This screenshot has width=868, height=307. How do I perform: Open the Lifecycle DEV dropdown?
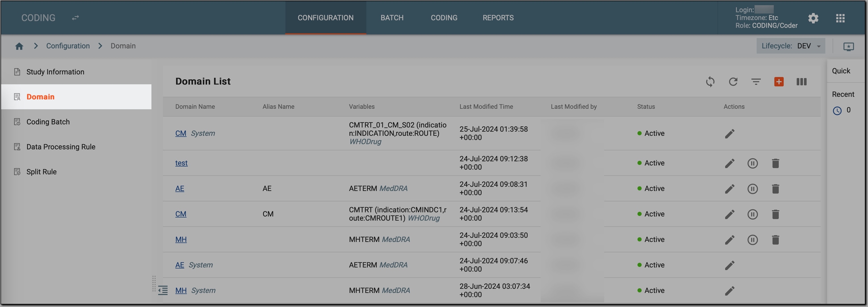click(x=791, y=46)
